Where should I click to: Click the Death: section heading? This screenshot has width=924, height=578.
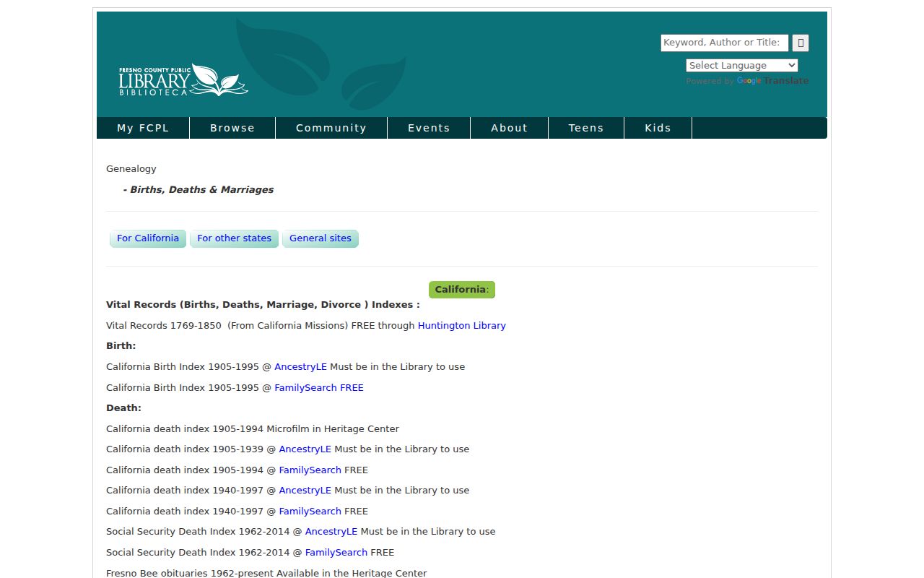click(123, 408)
